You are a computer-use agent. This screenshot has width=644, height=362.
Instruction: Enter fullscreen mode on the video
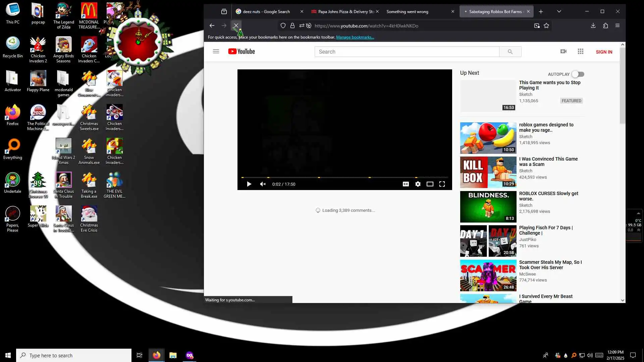[x=442, y=184]
